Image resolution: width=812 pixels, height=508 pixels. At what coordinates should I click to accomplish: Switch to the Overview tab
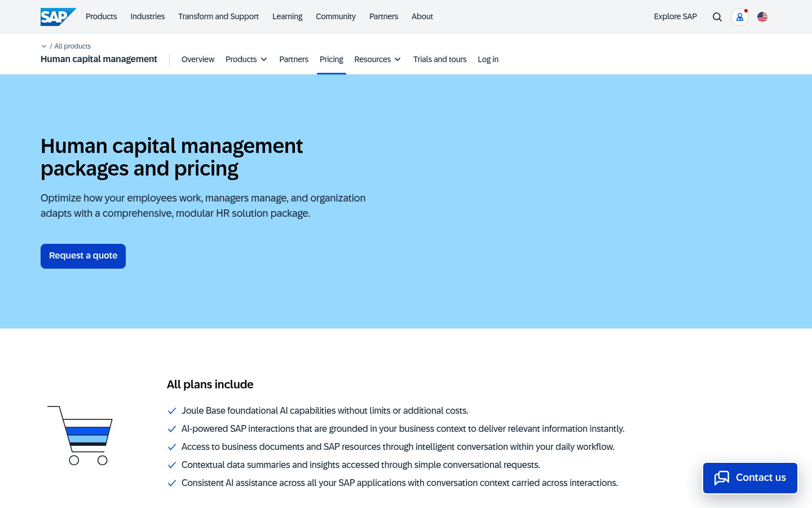(198, 59)
